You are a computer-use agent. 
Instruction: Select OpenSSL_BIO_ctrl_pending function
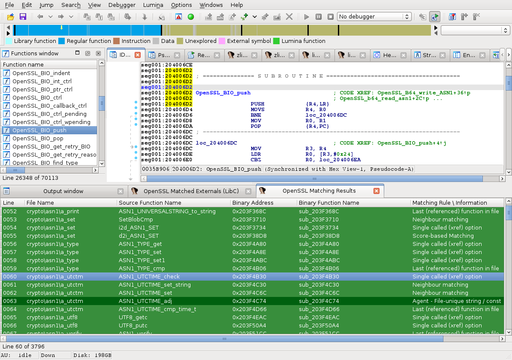[x=49, y=114]
